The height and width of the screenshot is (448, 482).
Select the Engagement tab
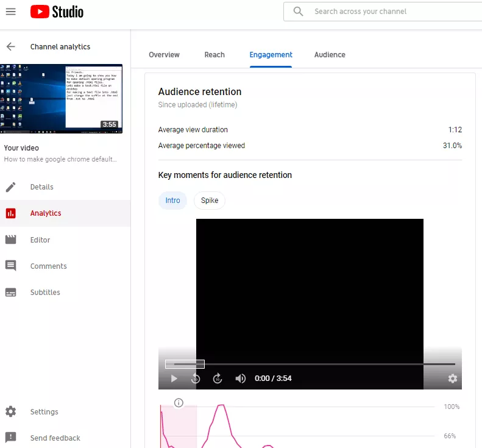click(x=271, y=55)
